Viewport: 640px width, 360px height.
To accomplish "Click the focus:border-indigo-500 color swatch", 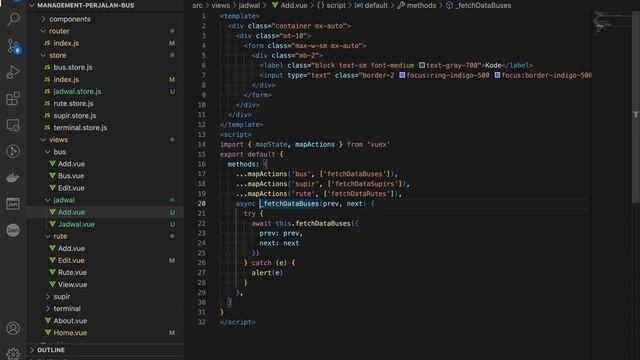I will coord(497,75).
